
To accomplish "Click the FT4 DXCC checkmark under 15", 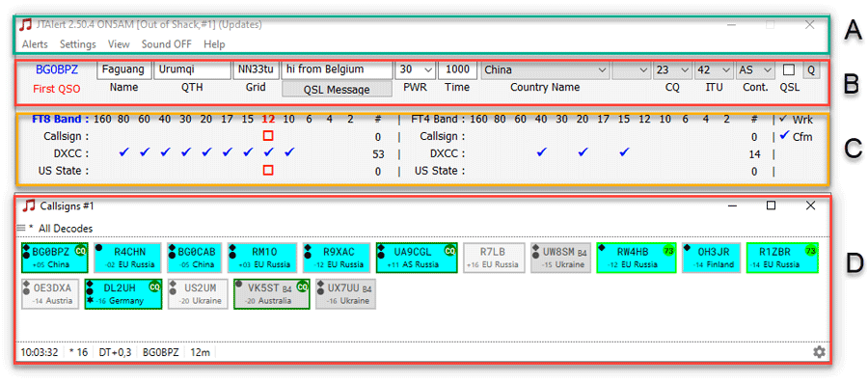I will tap(624, 152).
